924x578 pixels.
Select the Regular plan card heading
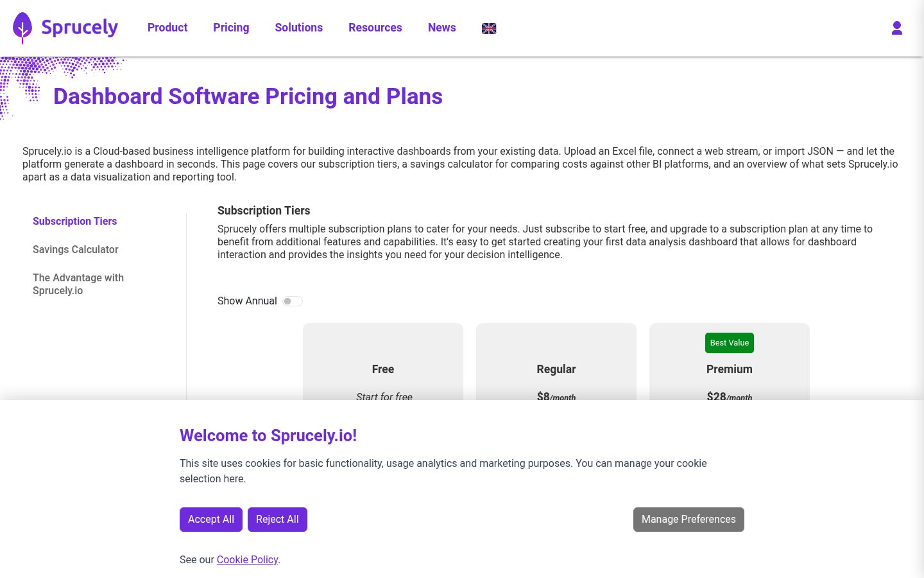(556, 369)
